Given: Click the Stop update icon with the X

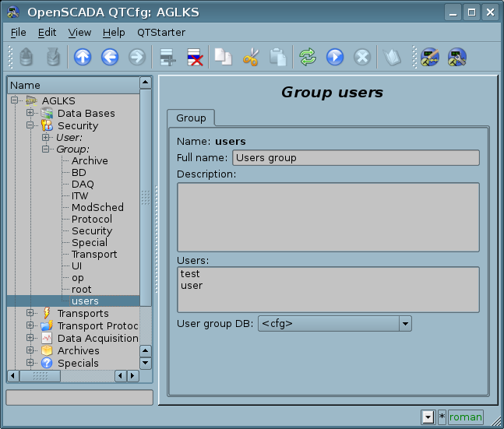Looking at the screenshot, I should tap(362, 57).
